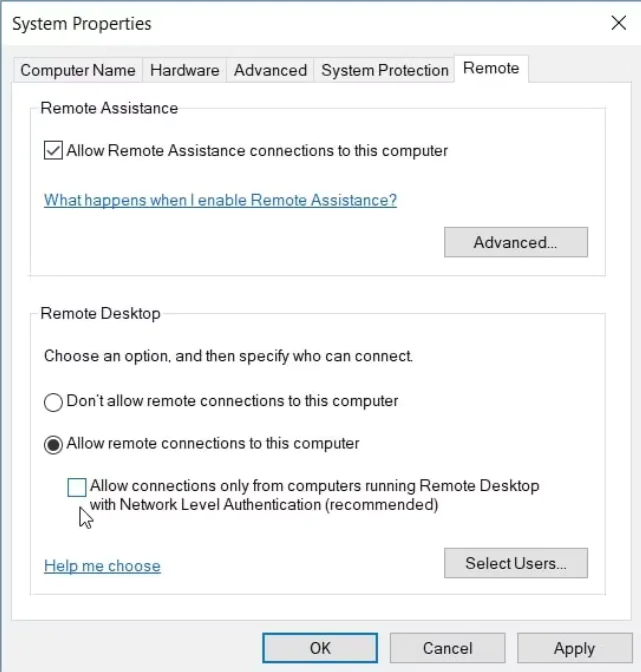Screen dimensions: 641x672
Task: Select 'Don't allow remote connections' radio button
Action: tap(53, 402)
